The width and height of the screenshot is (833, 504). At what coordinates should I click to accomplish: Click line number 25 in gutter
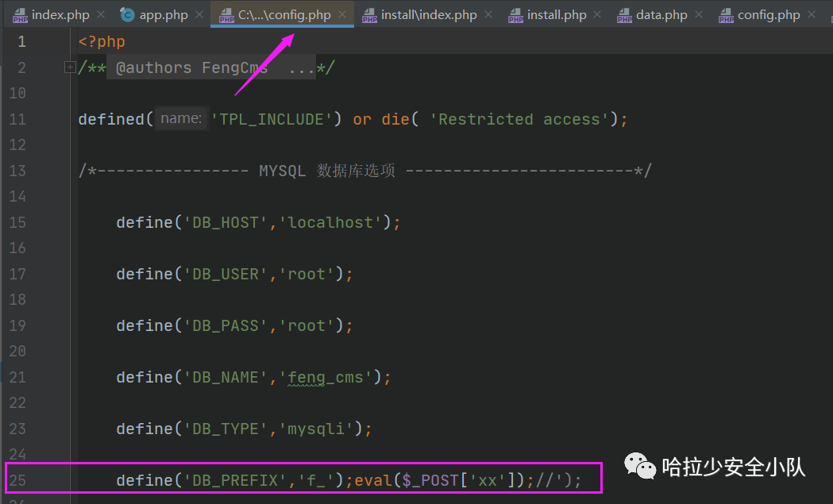[17, 480]
